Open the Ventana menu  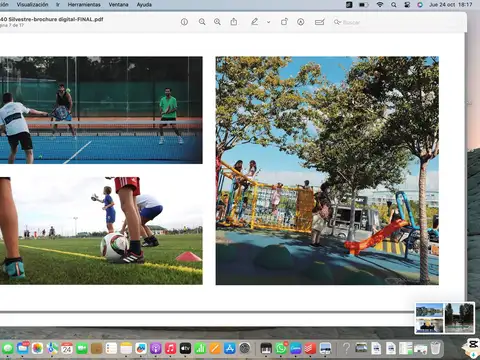(118, 5)
